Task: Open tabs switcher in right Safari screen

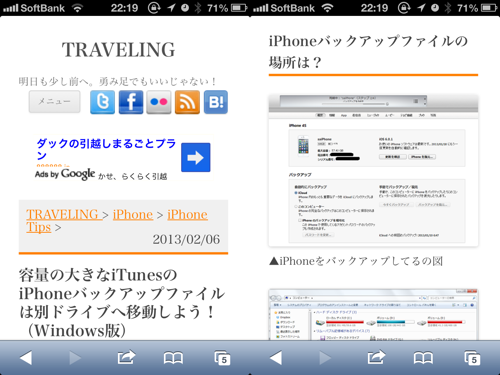Action: [x=472, y=358]
